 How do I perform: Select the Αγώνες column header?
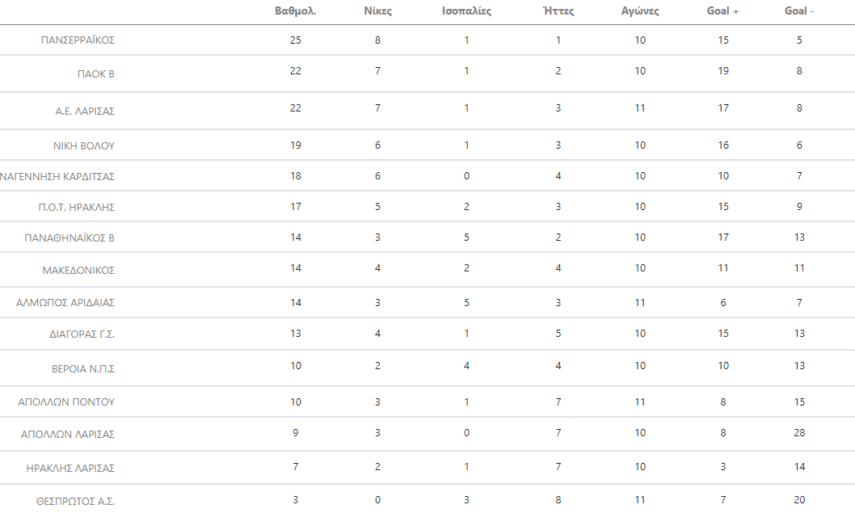(639, 11)
